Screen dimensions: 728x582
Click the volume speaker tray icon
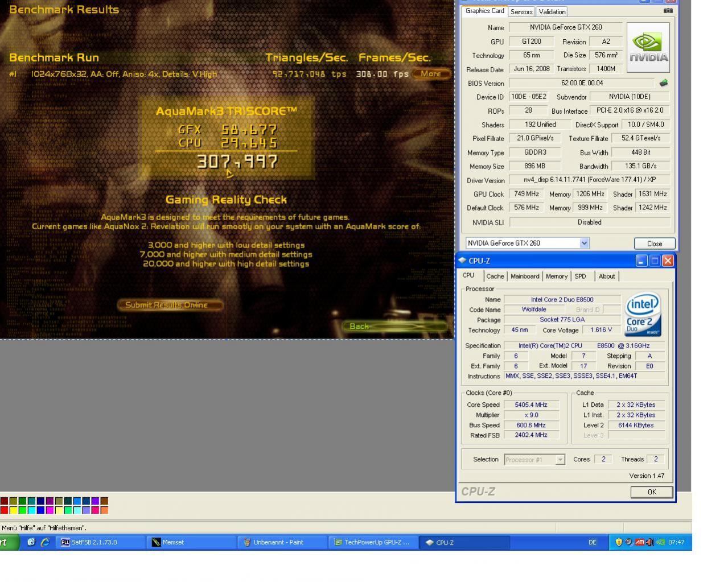tap(649, 542)
